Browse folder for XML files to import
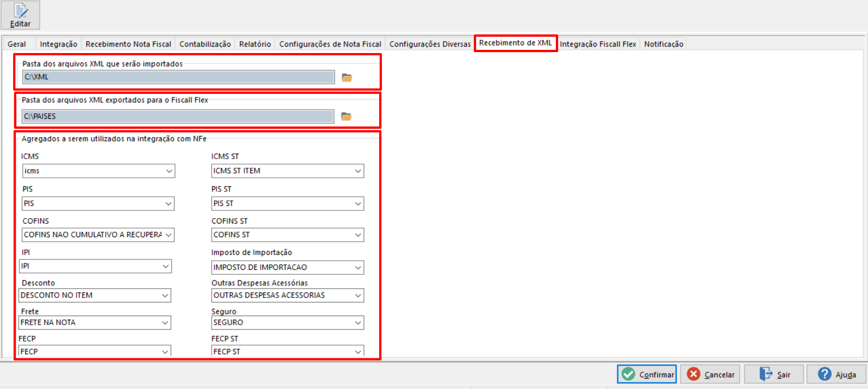 (347, 78)
